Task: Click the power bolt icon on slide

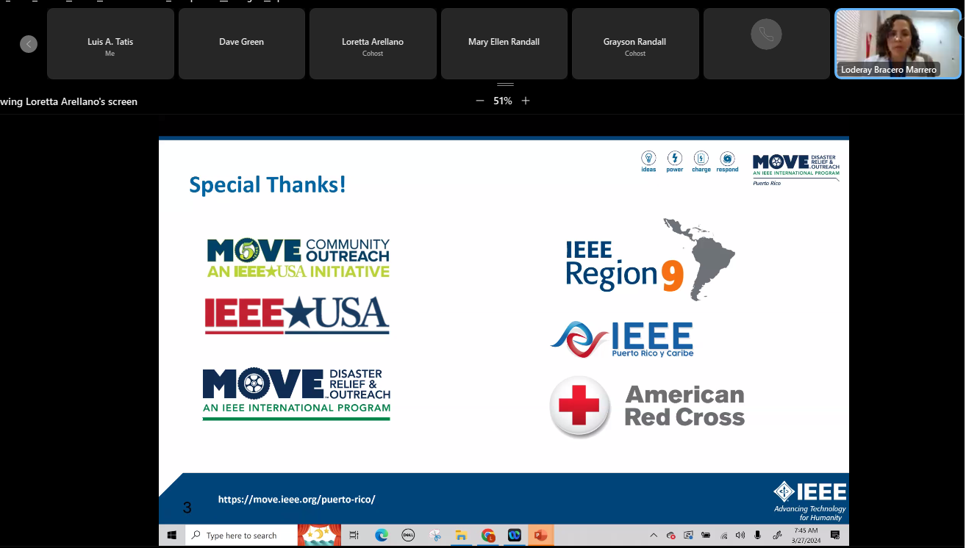Action: point(674,161)
